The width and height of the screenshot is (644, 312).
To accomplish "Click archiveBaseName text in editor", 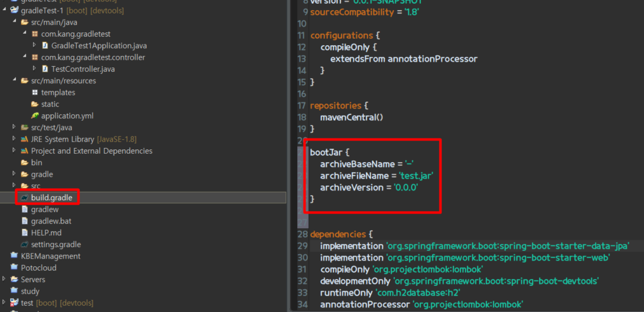I will click(357, 163).
